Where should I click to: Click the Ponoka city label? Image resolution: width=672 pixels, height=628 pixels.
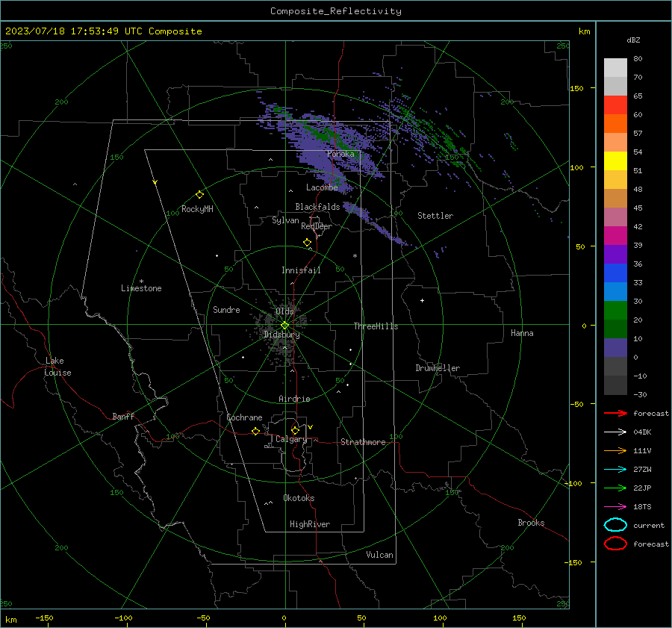pos(340,154)
